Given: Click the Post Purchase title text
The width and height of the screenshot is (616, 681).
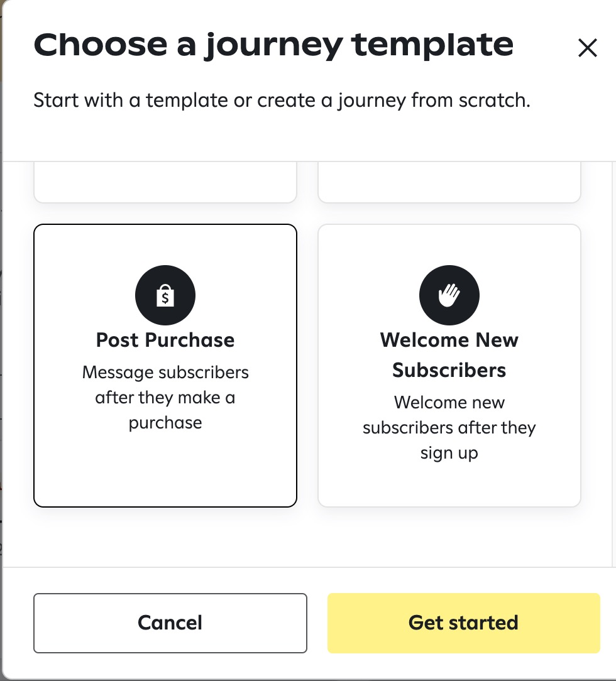Looking at the screenshot, I should tap(165, 340).
